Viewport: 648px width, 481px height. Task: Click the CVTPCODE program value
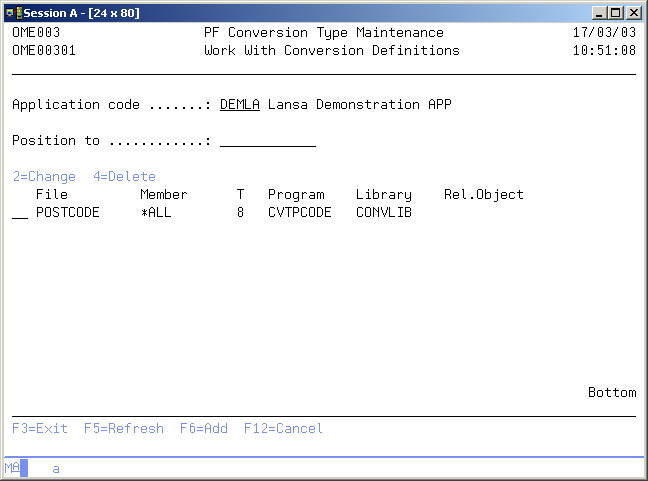point(295,213)
